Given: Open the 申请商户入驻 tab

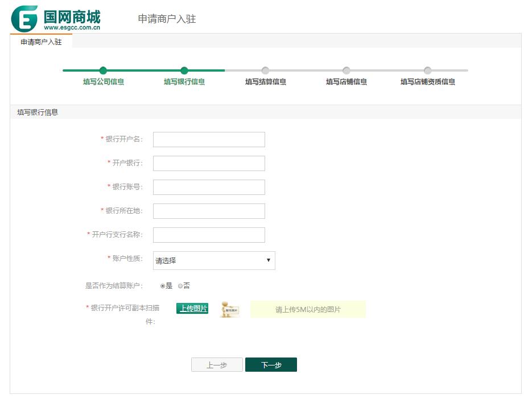Looking at the screenshot, I should [x=41, y=41].
